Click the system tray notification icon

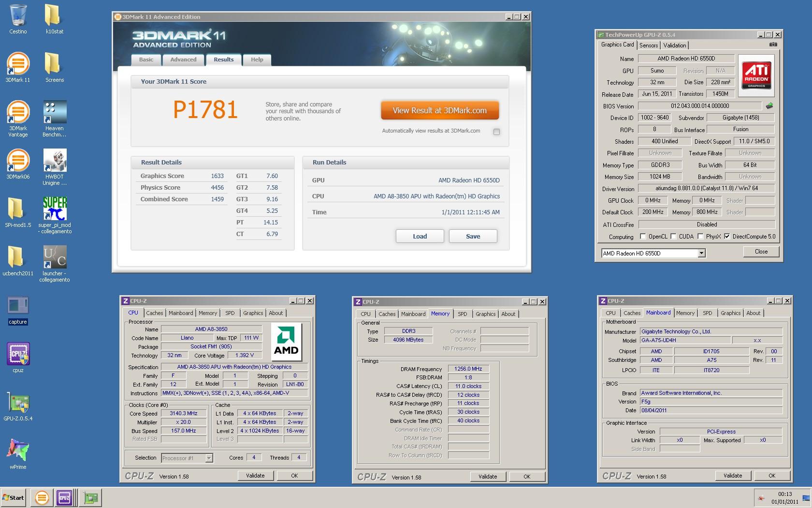[761, 498]
